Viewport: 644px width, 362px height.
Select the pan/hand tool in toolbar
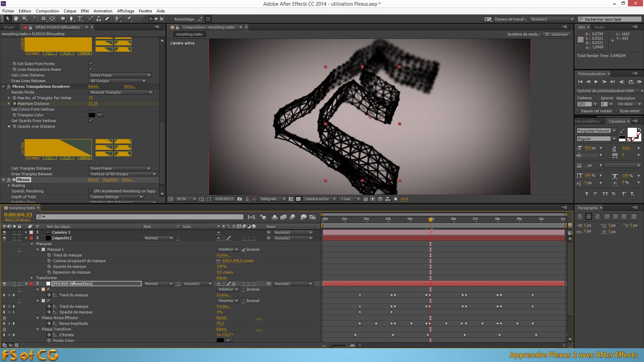pyautogui.click(x=15, y=18)
